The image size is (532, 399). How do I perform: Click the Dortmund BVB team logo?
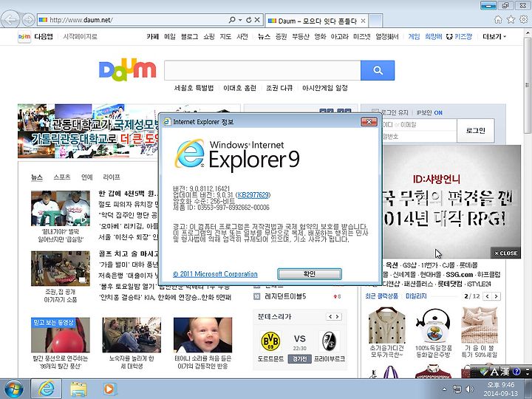(x=270, y=341)
